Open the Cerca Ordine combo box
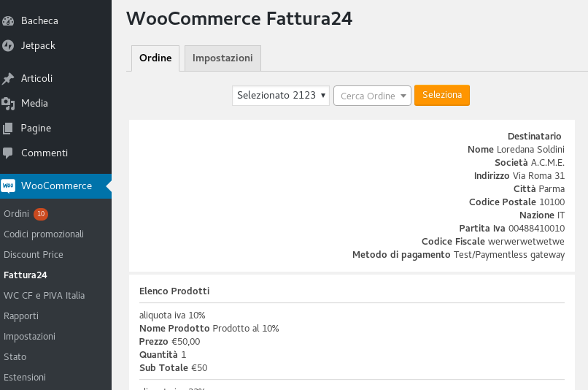 click(372, 96)
